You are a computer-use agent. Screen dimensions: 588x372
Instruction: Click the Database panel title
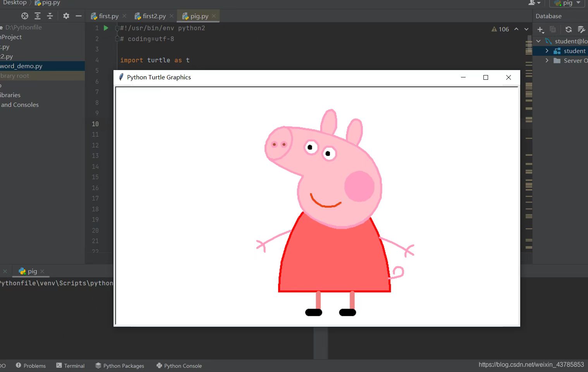tap(548, 16)
